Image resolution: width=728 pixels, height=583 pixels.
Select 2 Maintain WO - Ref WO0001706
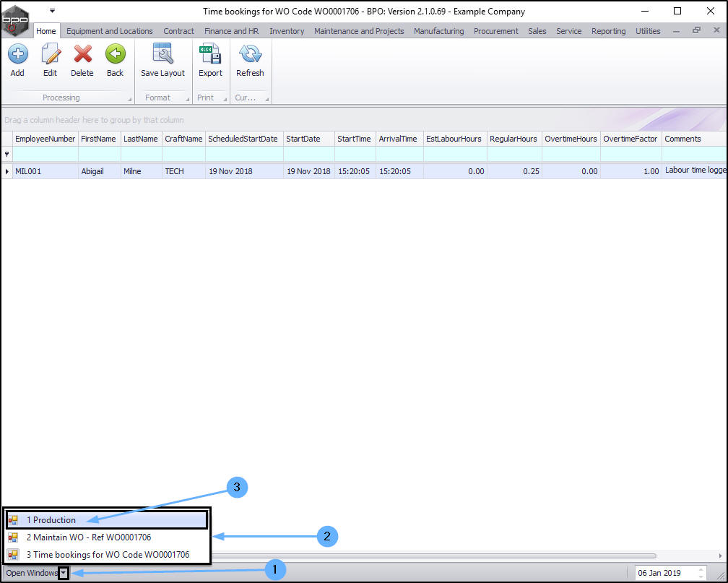(106, 537)
